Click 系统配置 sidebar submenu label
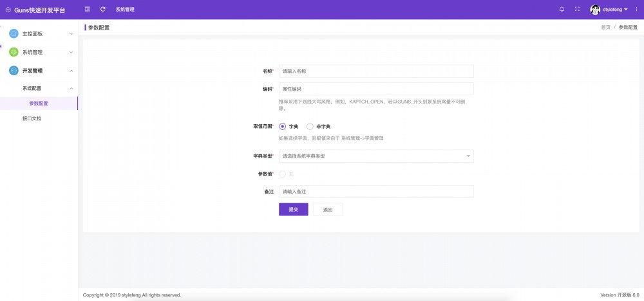The image size is (644, 301). [32, 88]
